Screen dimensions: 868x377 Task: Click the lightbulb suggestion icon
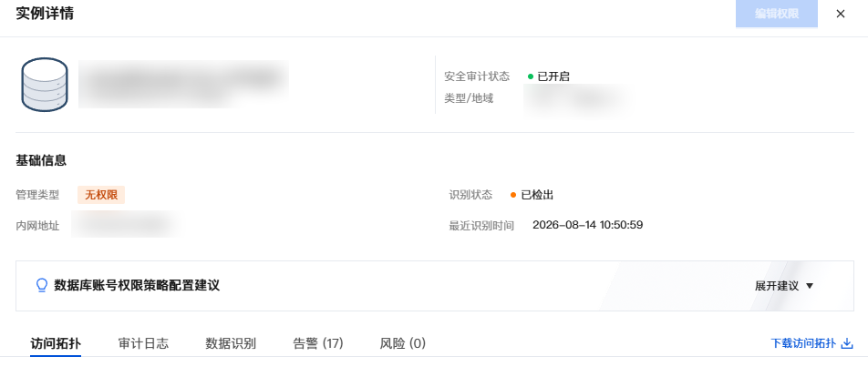(42, 285)
